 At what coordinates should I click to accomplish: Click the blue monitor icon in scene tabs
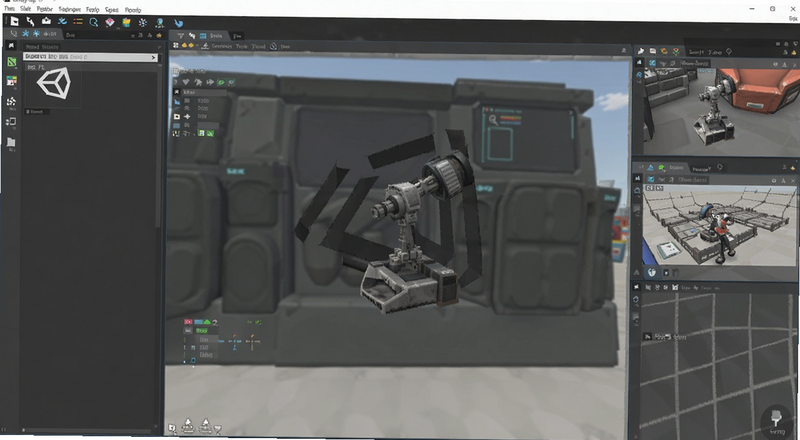203,36
